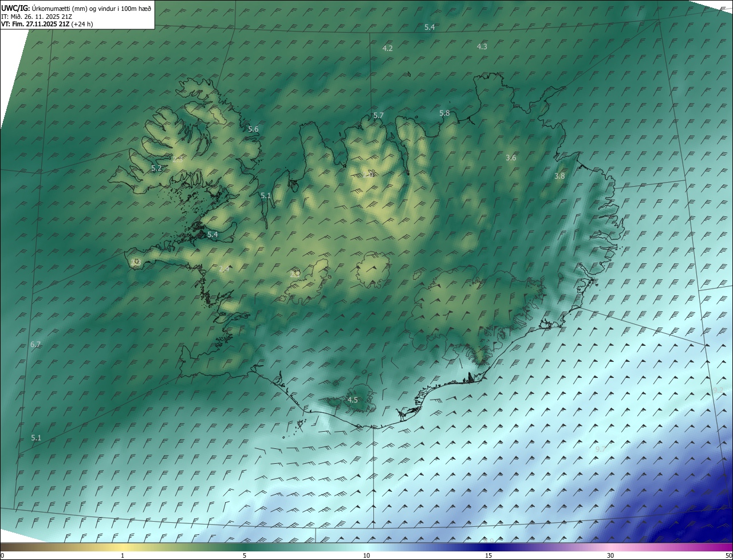733x560 pixels.
Task: Click the 2.4 value in west Iceland
Action: tap(224, 269)
